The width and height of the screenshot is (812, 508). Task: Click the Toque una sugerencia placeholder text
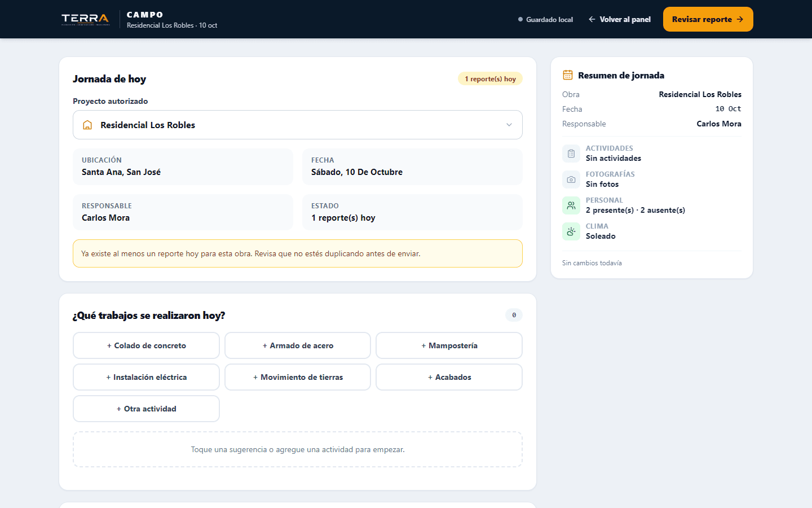click(x=298, y=450)
